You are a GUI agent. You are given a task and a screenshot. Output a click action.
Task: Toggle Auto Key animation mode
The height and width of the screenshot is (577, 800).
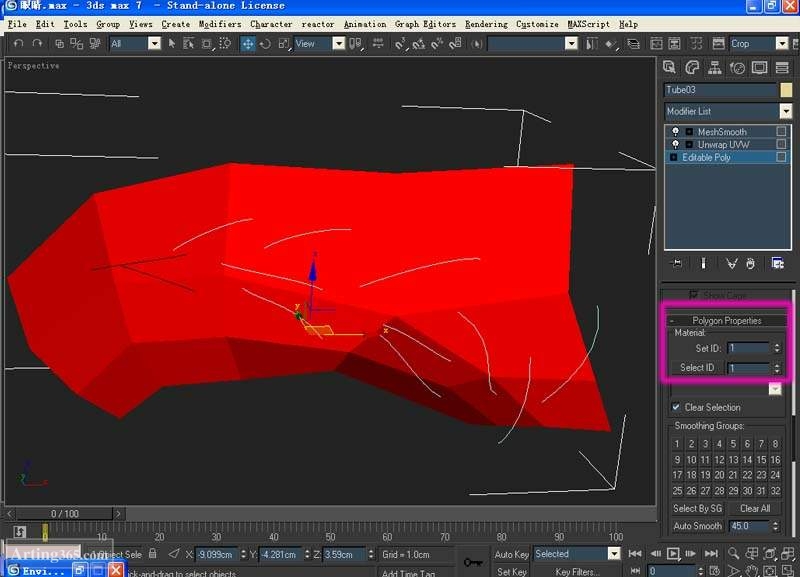tap(512, 554)
